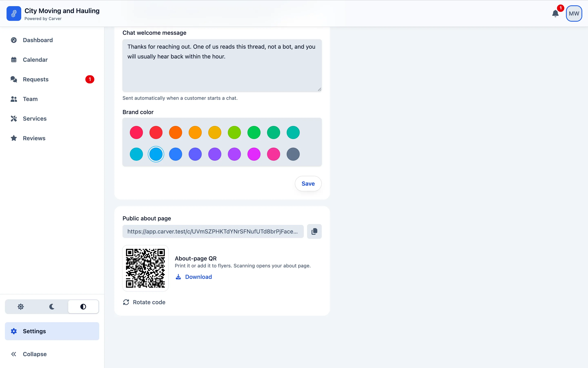Select the teal brand color swatch
The height and width of the screenshot is (368, 588).
(x=293, y=132)
